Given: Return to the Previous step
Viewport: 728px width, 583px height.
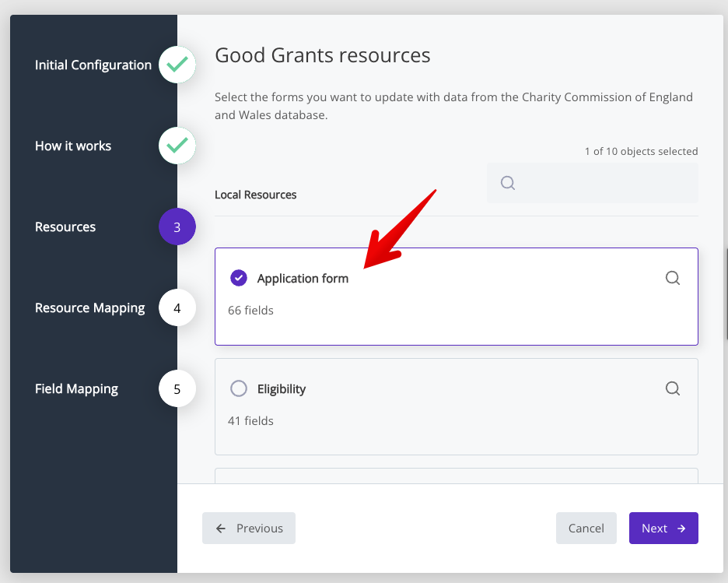Looking at the screenshot, I should [249, 528].
